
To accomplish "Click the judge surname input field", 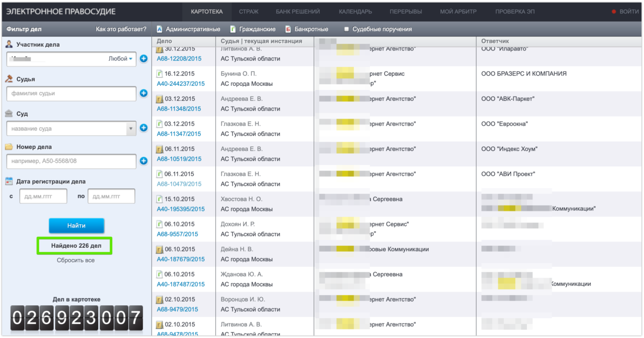I will coord(71,93).
